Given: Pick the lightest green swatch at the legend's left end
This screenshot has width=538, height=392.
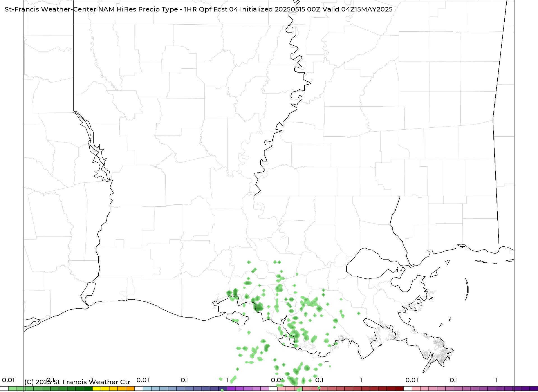Looking at the screenshot, I should click(x=13, y=389).
